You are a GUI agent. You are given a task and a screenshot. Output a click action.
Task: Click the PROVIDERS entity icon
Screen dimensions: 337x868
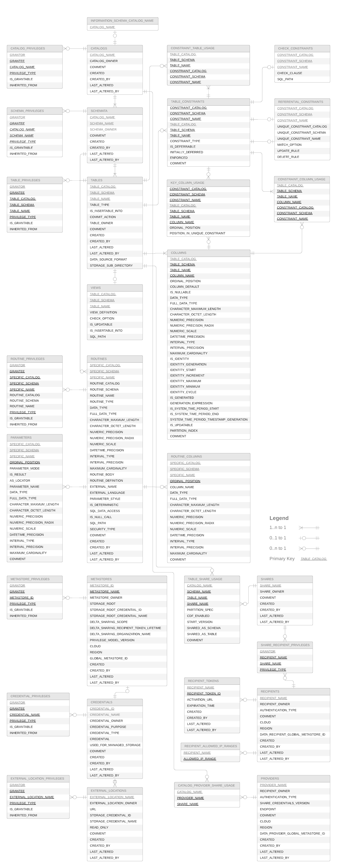click(294, 779)
